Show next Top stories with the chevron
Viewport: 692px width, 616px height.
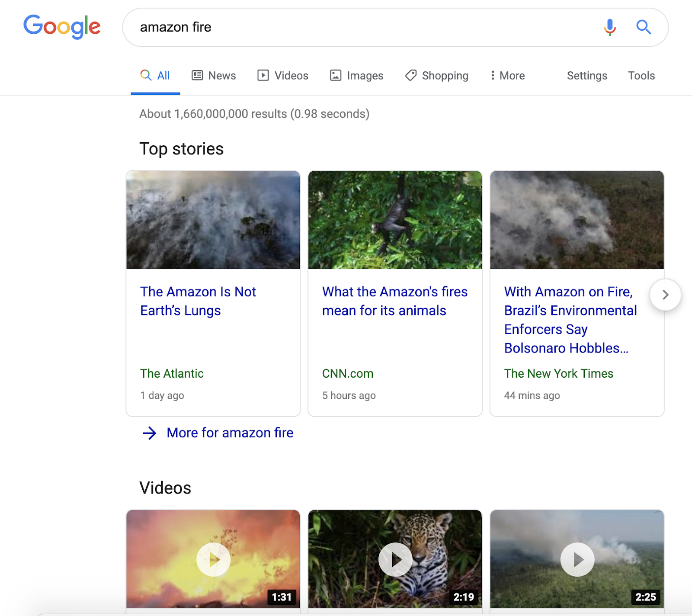(x=665, y=295)
